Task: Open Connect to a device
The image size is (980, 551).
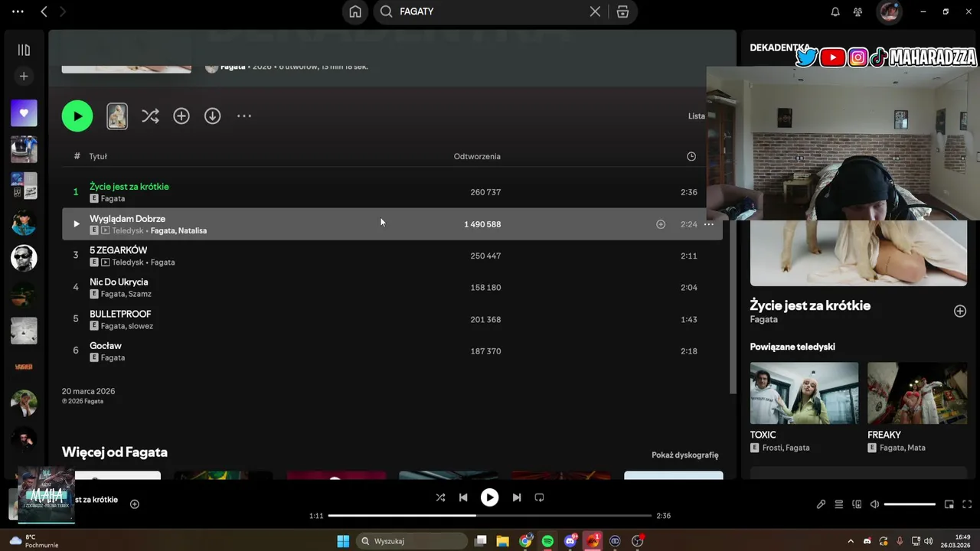Action: point(857,504)
